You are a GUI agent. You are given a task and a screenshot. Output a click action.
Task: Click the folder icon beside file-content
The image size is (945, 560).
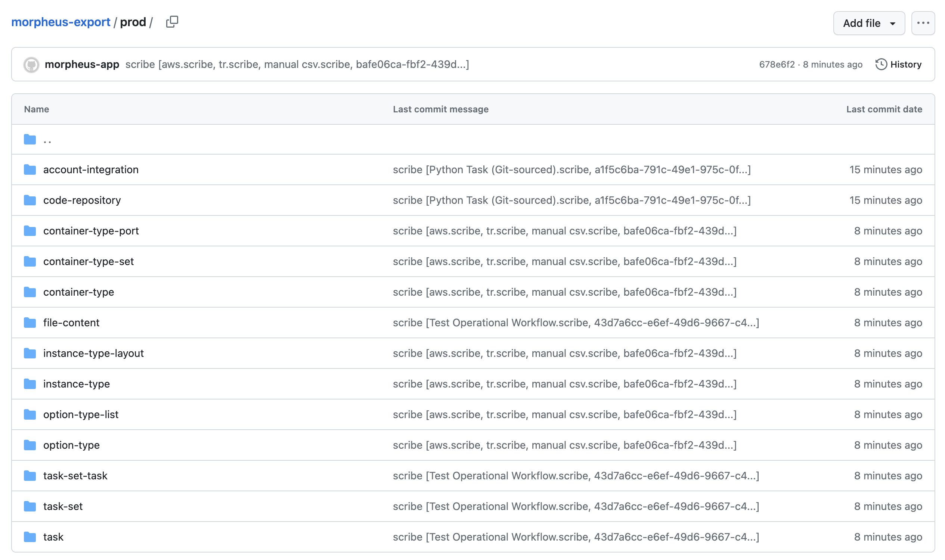(x=29, y=323)
